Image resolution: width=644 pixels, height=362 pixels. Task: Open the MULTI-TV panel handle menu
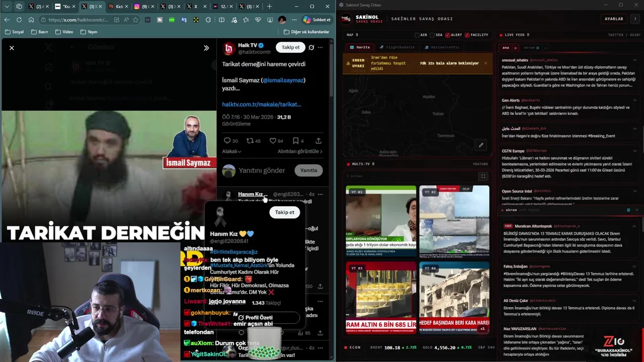click(373, 164)
